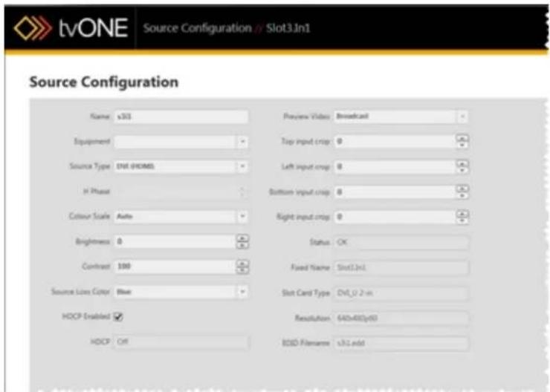
Task: Increase the Brightness value
Action: (x=242, y=238)
